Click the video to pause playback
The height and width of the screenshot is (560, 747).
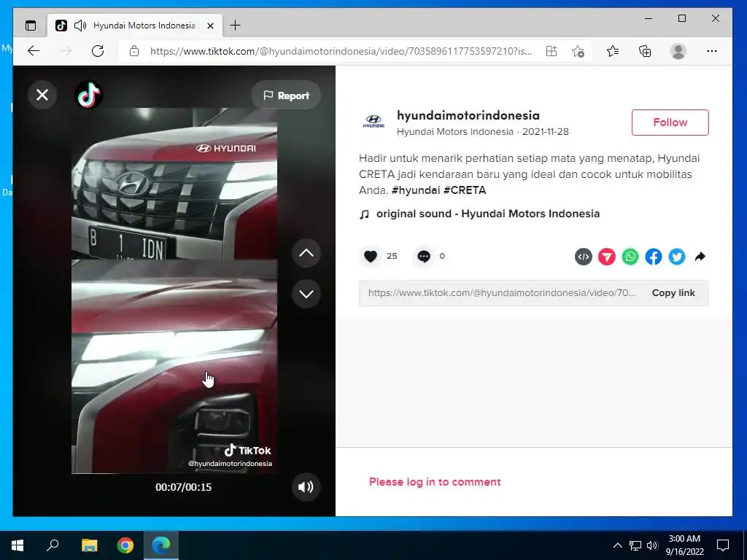tap(174, 290)
